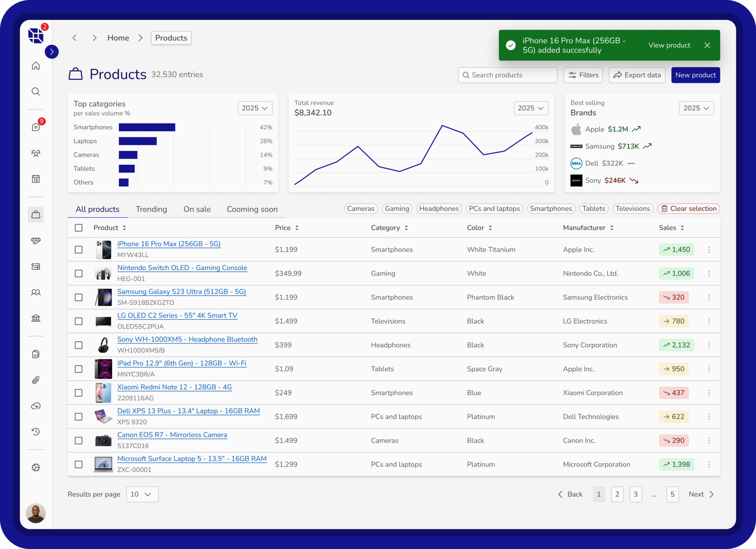
Task: Dismiss the success notification with X
Action: (x=707, y=45)
